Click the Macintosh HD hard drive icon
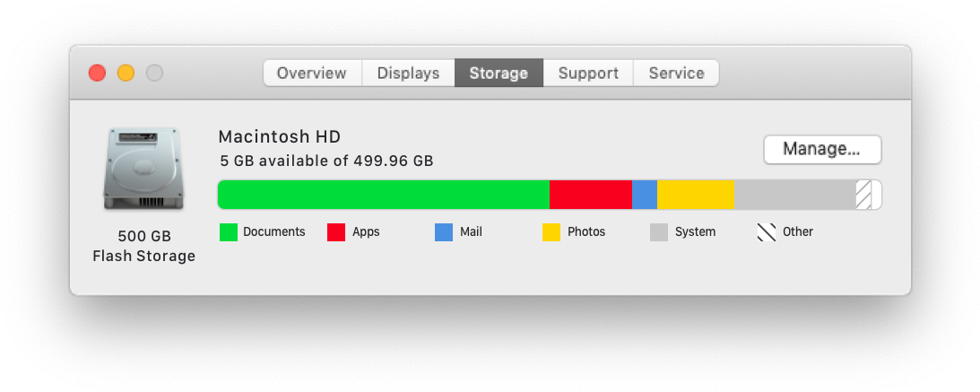The height and width of the screenshot is (392, 980). pos(143,168)
